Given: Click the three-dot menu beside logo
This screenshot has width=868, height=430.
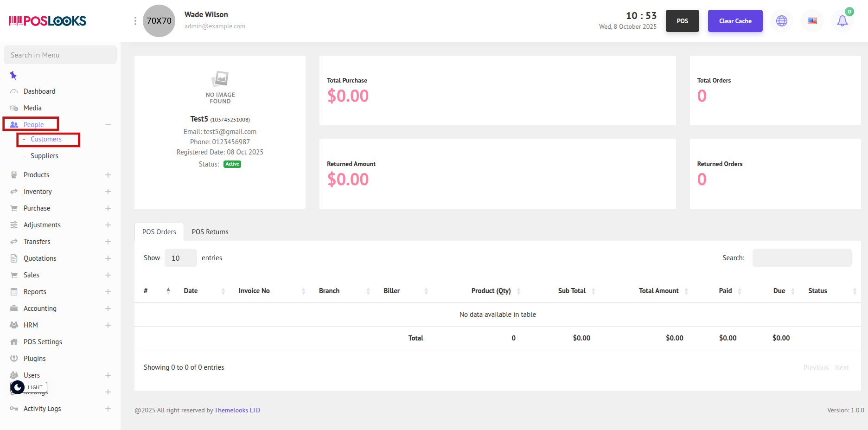Looking at the screenshot, I should pos(135,21).
